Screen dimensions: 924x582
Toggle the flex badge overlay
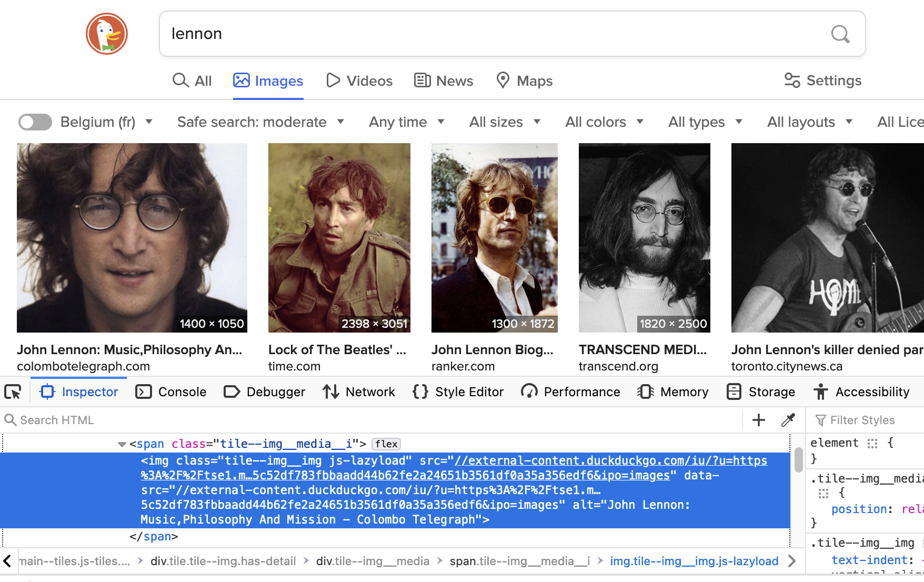coord(386,444)
